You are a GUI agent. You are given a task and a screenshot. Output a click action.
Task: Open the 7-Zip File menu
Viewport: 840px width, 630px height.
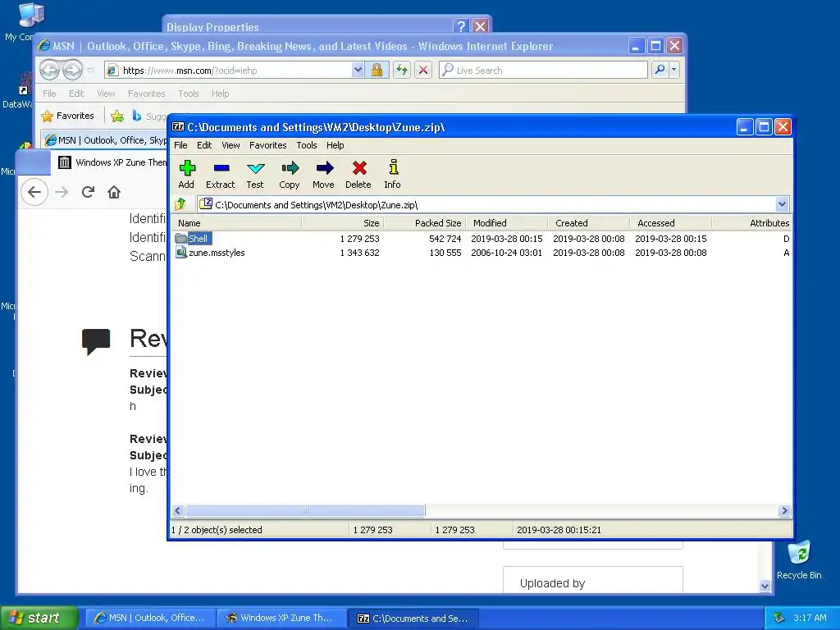[180, 145]
